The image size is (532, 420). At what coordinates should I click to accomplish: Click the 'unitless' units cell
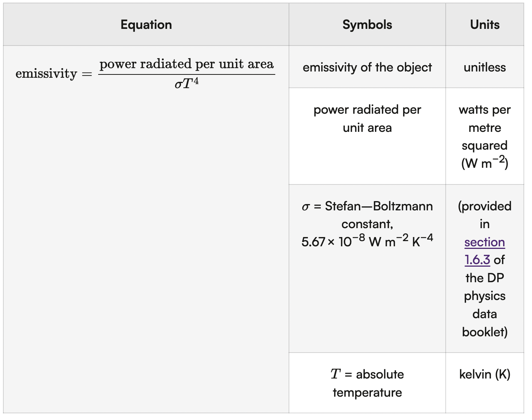(485, 67)
